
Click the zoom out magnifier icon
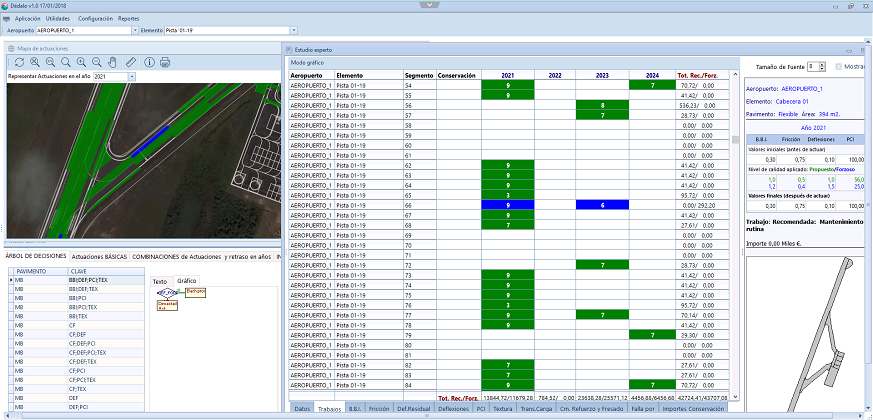[x=96, y=62]
